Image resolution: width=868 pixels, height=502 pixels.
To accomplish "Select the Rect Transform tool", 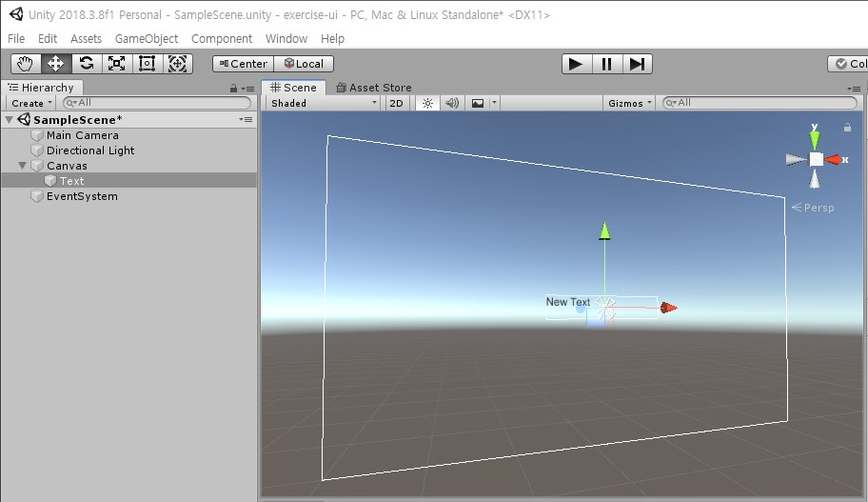I will tap(147, 64).
